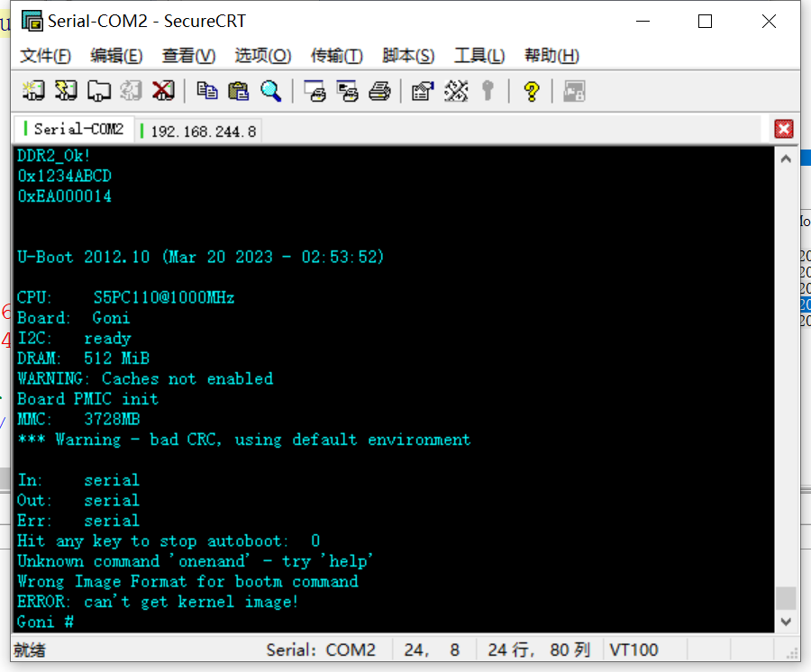Screen dimensions: 811x672
Task: Click the terminal scrollbar down arrow
Action: tap(786, 622)
